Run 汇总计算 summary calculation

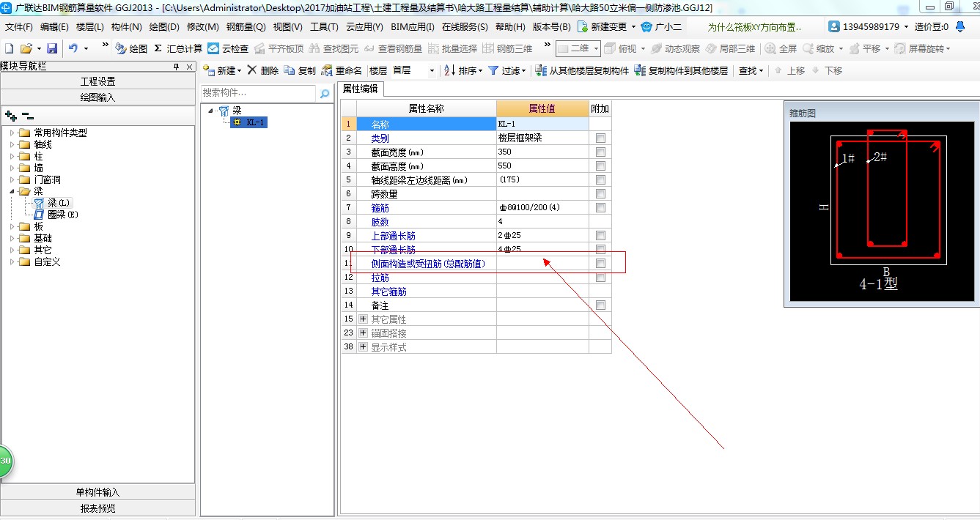(178, 48)
